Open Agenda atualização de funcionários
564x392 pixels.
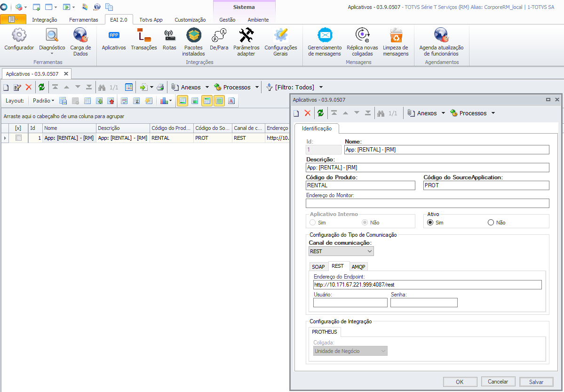(x=441, y=42)
